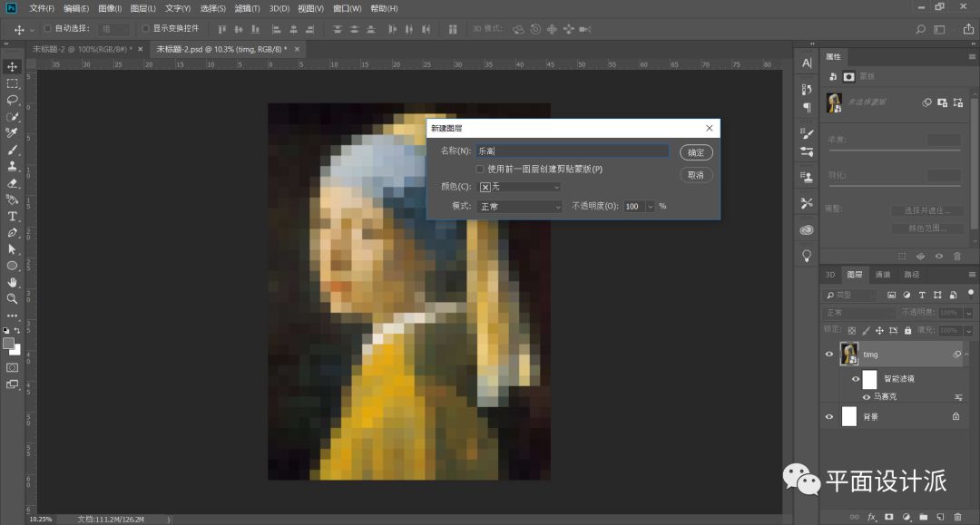The height and width of the screenshot is (525, 980).
Task: Click the fx layer style icon
Action: pyautogui.click(x=872, y=517)
